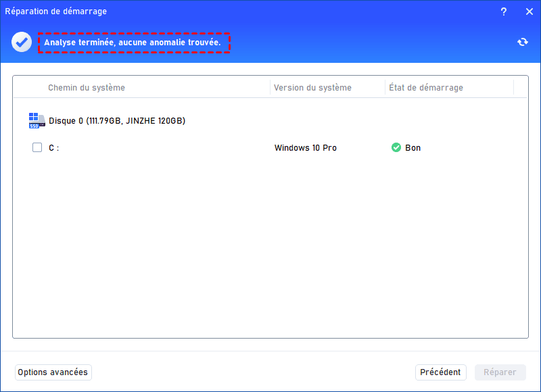Click the Options avancées button

point(53,372)
